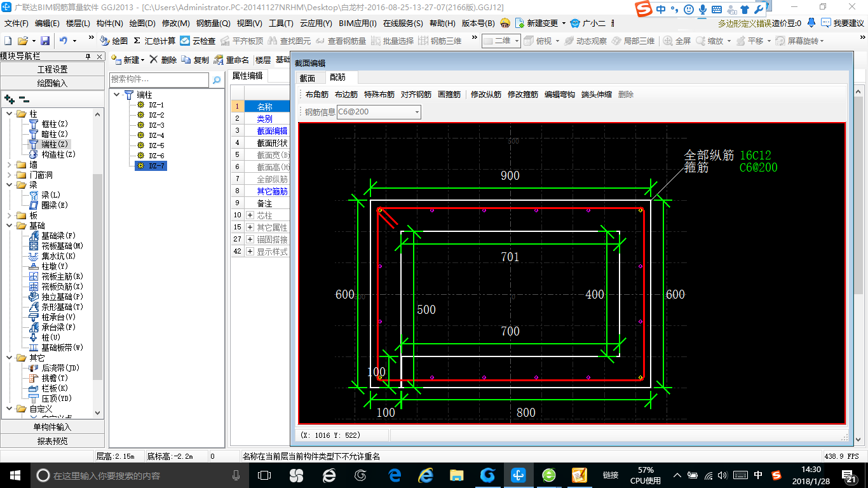
Task: Click 平齐板顶 toolbar item
Action: (x=241, y=41)
